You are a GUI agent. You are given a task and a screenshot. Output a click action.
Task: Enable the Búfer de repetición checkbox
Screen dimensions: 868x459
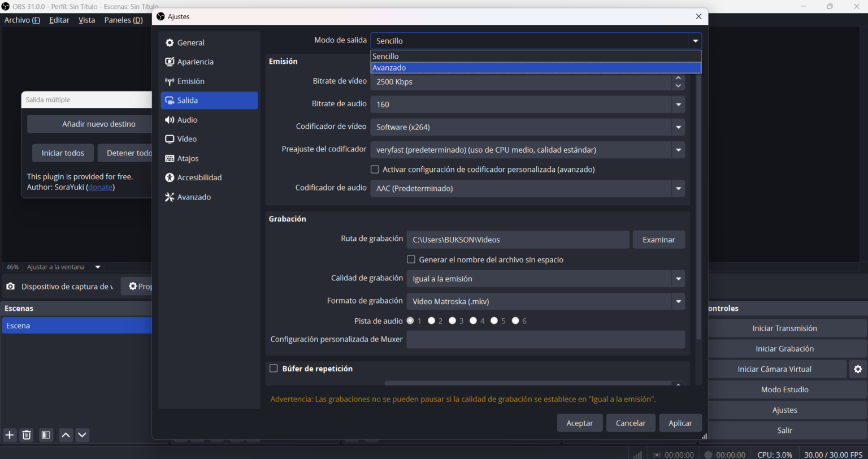(x=274, y=369)
